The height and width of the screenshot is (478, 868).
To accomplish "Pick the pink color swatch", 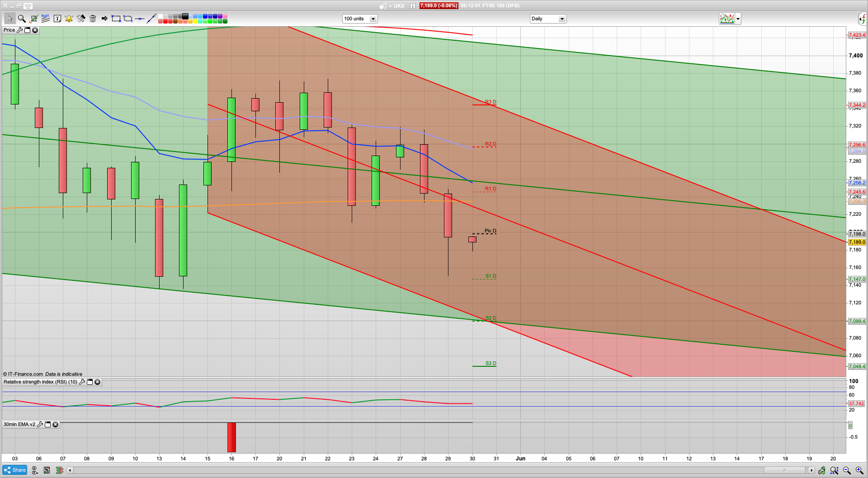I will [225, 16].
